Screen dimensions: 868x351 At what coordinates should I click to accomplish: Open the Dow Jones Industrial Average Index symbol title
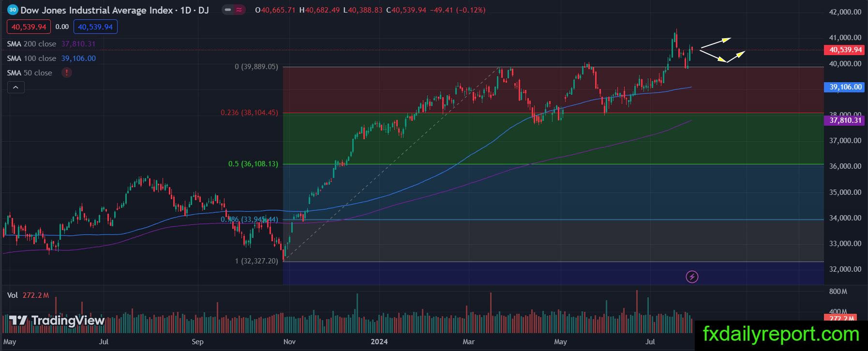click(x=115, y=10)
